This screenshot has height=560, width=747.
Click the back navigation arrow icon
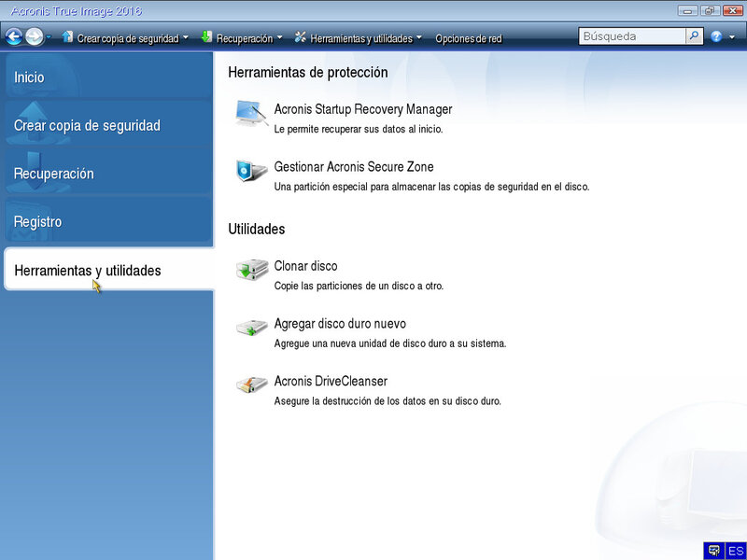[14, 36]
